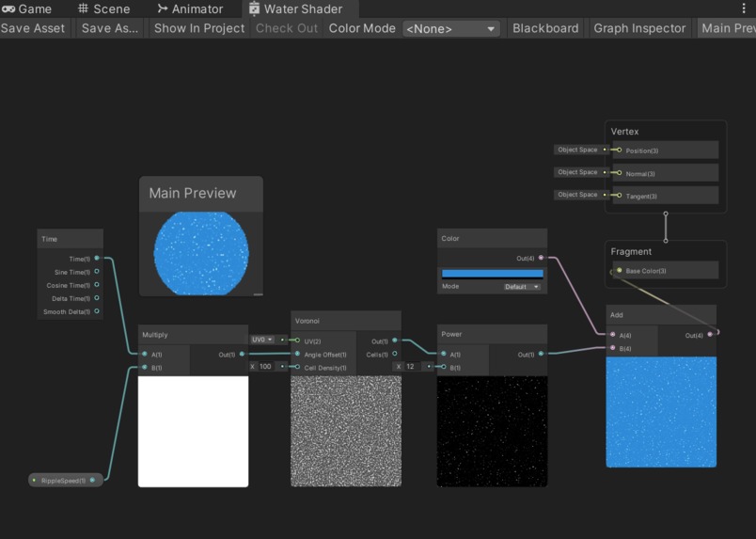Select the Multiply node header

[194, 334]
